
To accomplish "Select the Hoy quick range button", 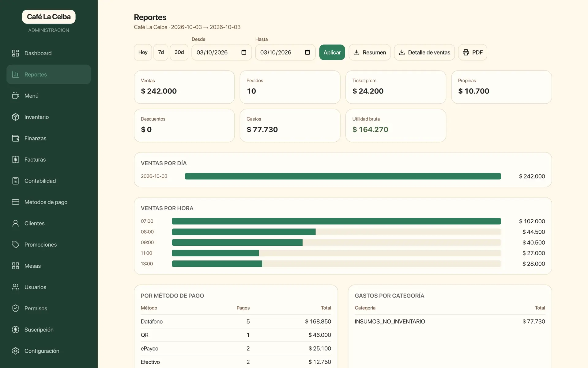I will coord(143,52).
